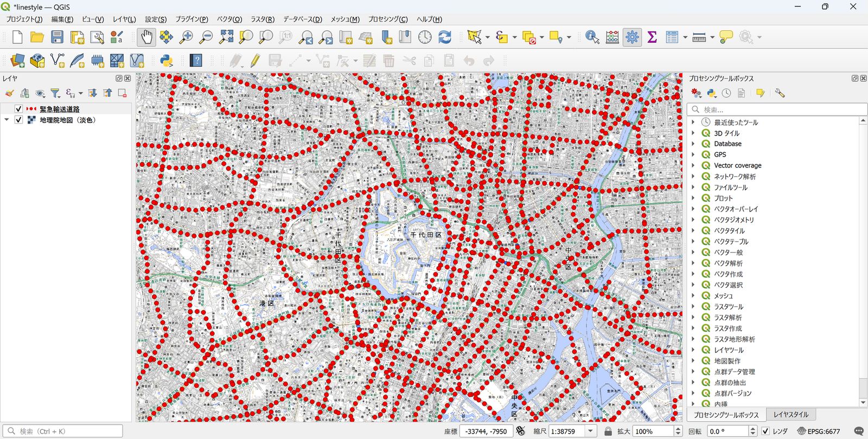Uncheck visibility of 緊急輸送道路 layer
Viewport: 868px width, 439px height.
[x=18, y=109]
